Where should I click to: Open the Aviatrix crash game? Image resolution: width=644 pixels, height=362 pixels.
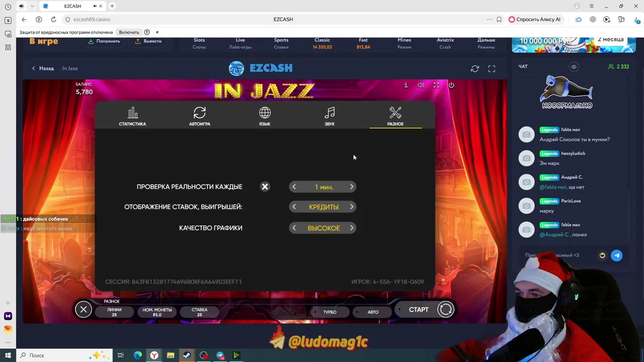(x=445, y=43)
